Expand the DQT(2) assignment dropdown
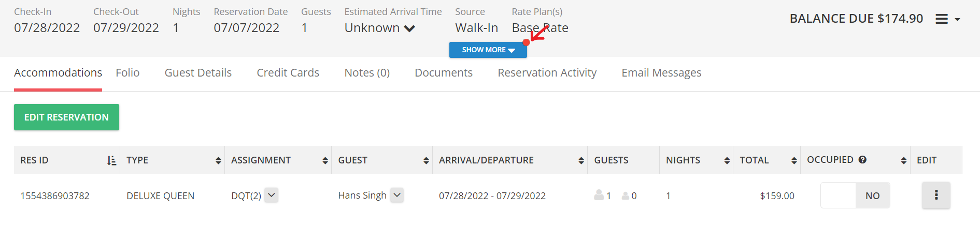The height and width of the screenshot is (226, 980). pyautogui.click(x=272, y=195)
